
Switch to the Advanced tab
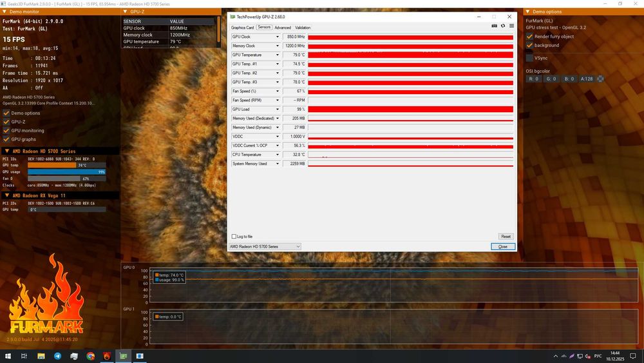click(283, 28)
